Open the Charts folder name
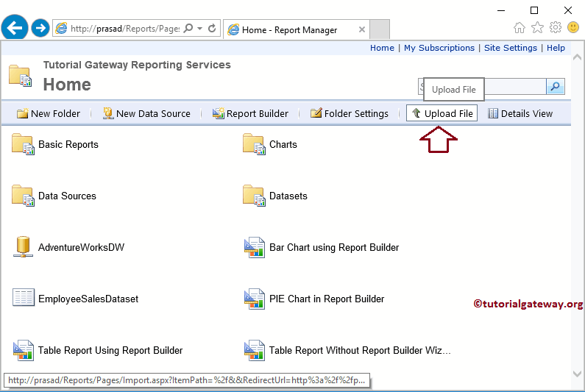Viewport: 585px width, 392px height. pyautogui.click(x=283, y=144)
